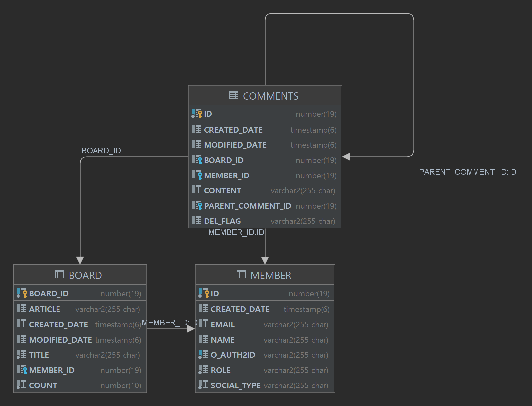Click column icon beside TITLE
The image size is (532, 406).
(22, 355)
